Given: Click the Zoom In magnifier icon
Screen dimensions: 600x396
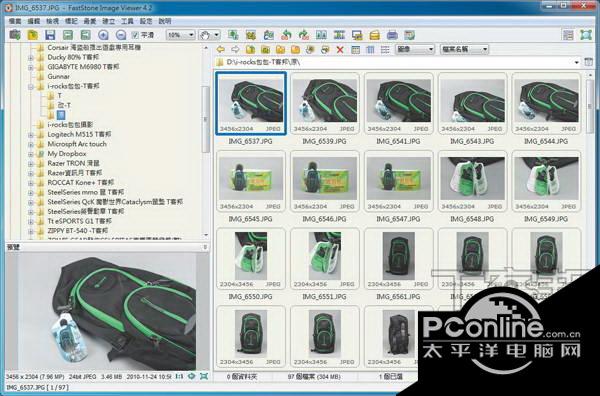Looking at the screenshot, I should click(103, 35).
